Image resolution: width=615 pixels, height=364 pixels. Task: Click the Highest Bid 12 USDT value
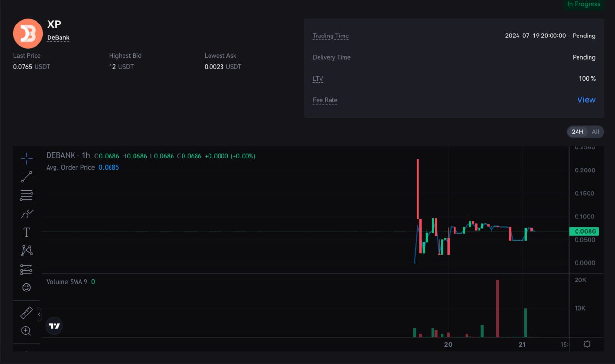pyautogui.click(x=122, y=67)
